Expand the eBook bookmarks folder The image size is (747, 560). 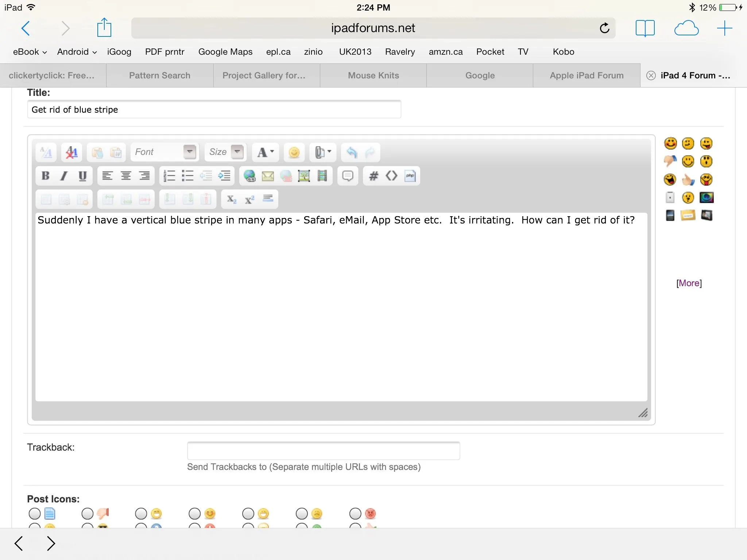coord(30,52)
